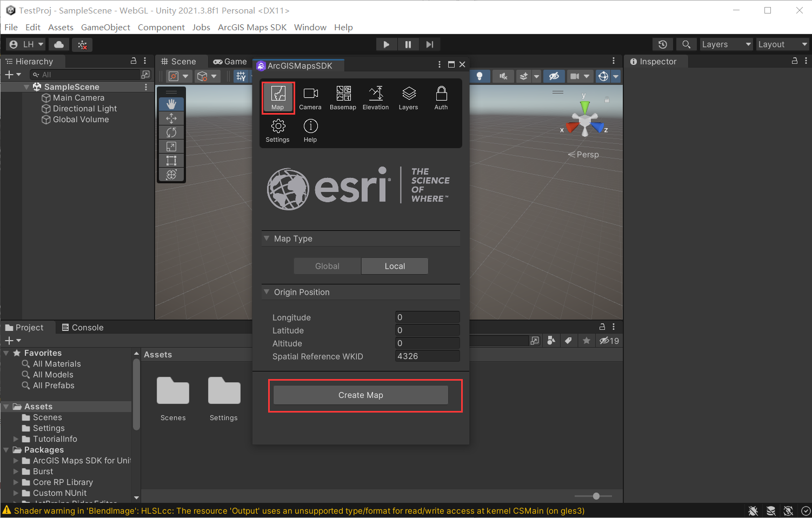Open the Layout dropdown in toolbar

pos(782,44)
